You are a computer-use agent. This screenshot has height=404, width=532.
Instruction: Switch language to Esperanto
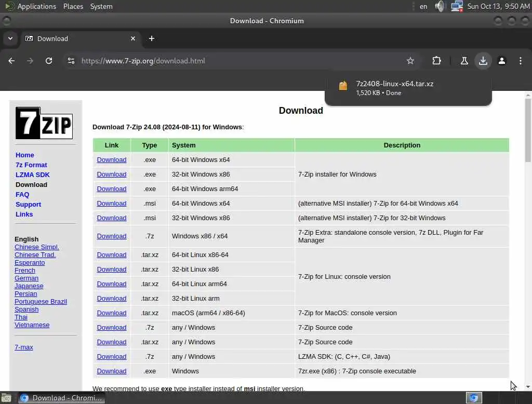30,263
